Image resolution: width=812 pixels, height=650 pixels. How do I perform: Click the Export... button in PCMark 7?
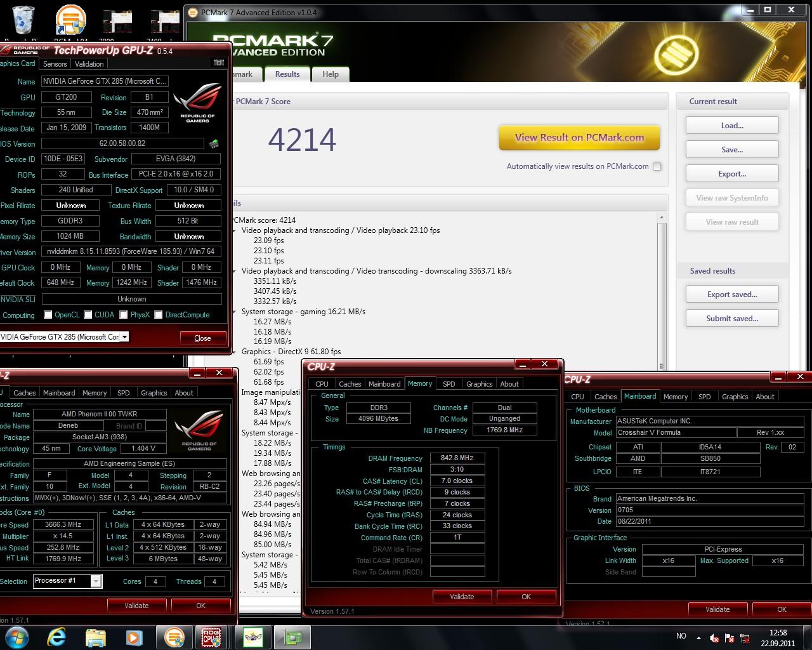click(732, 174)
